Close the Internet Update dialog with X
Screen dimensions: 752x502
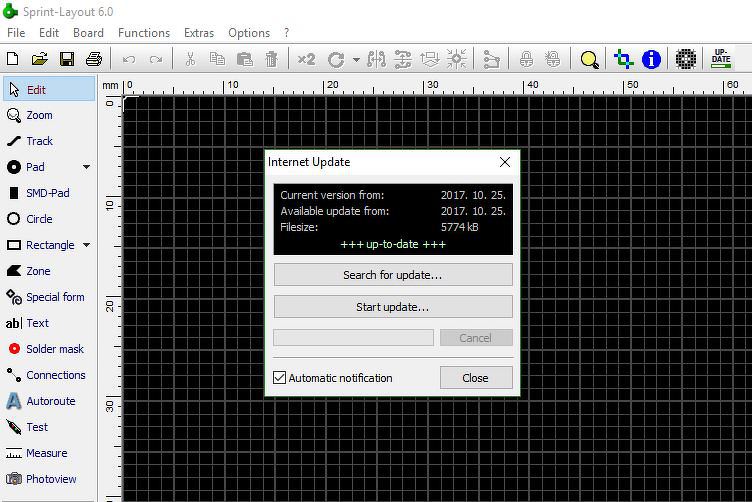(x=505, y=162)
